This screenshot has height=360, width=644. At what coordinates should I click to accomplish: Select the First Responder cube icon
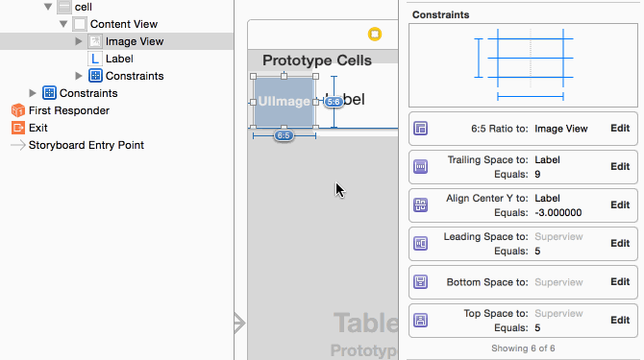(18, 110)
